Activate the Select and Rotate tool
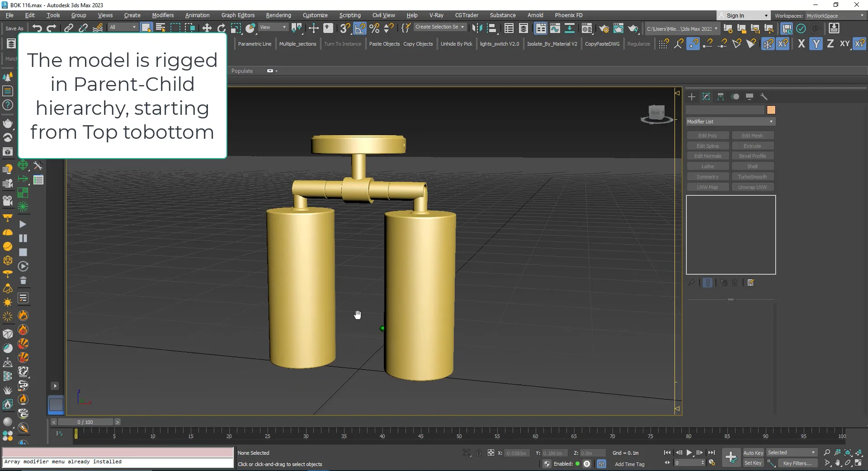The height and width of the screenshot is (471, 868). click(221, 28)
